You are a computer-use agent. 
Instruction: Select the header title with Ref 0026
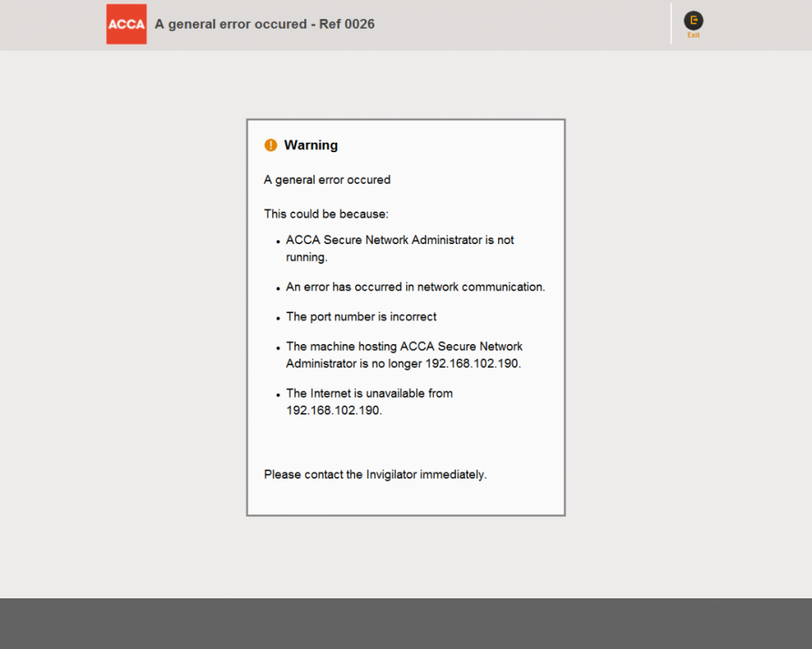point(264,24)
